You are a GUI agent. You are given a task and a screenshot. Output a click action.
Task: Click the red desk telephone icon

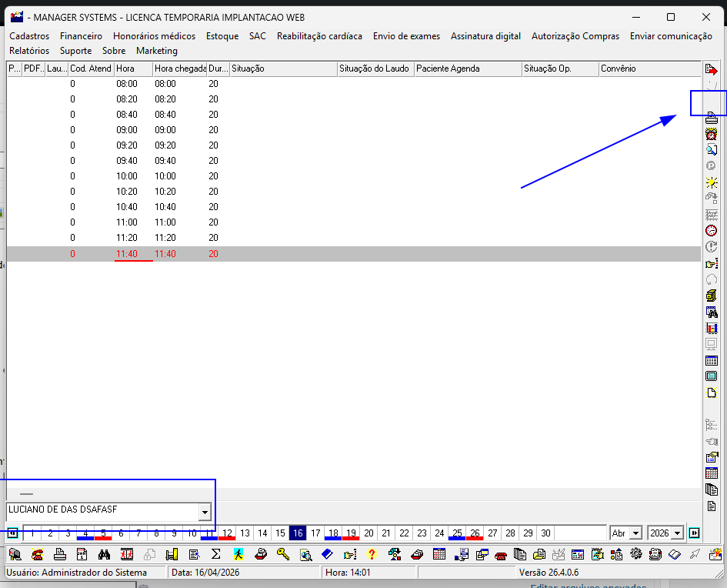(x=501, y=555)
